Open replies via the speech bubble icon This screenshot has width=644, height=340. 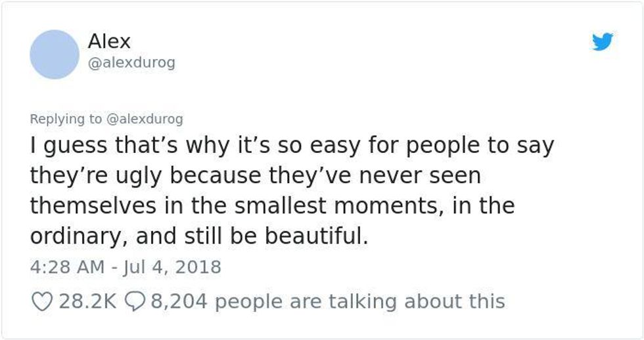coord(133,301)
